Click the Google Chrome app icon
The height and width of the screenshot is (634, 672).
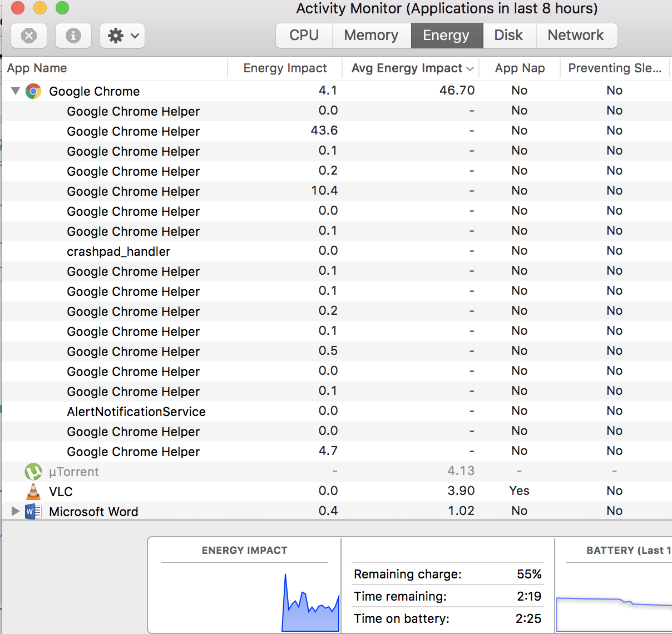click(x=33, y=91)
